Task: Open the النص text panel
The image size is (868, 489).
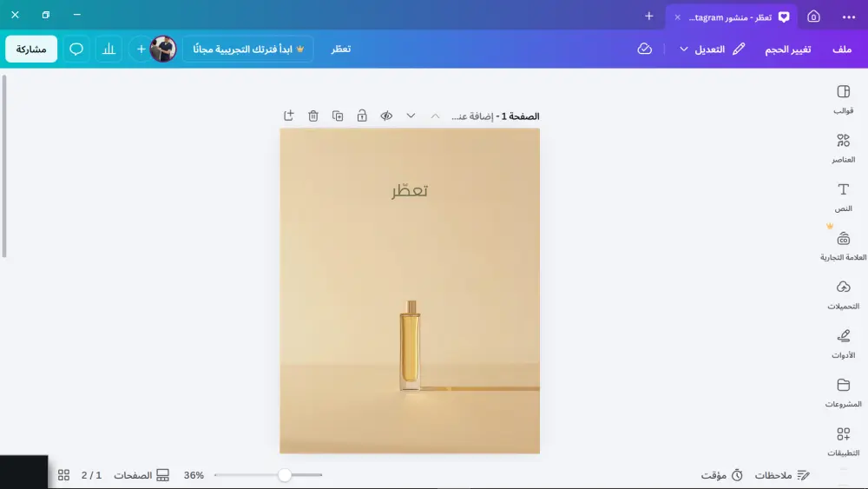Action: tap(843, 197)
